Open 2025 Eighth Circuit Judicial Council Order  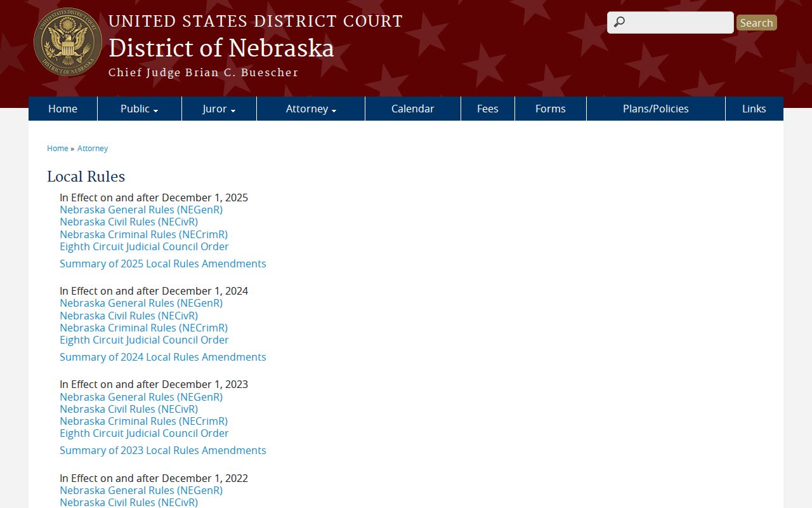point(144,246)
